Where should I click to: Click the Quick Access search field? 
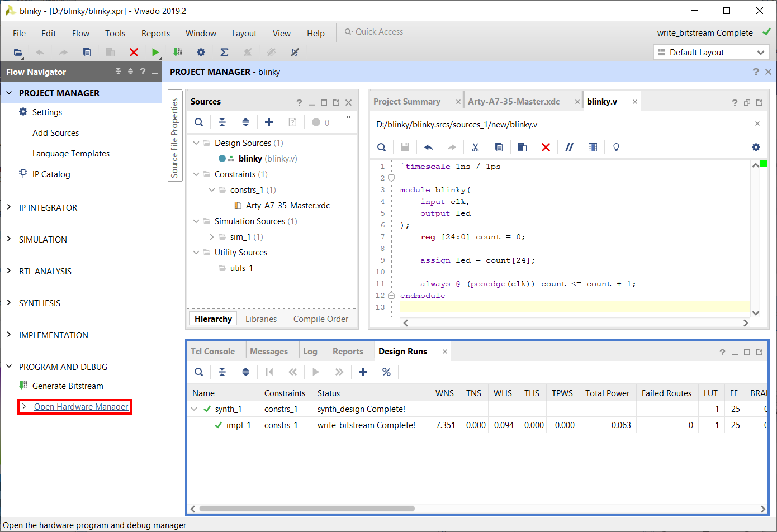point(394,32)
